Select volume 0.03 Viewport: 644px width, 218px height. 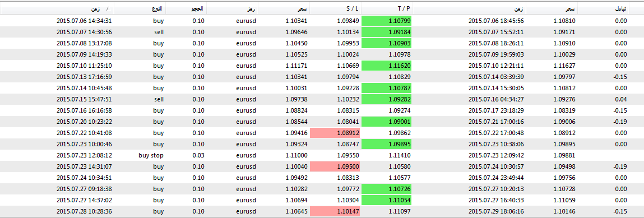pyautogui.click(x=198, y=155)
